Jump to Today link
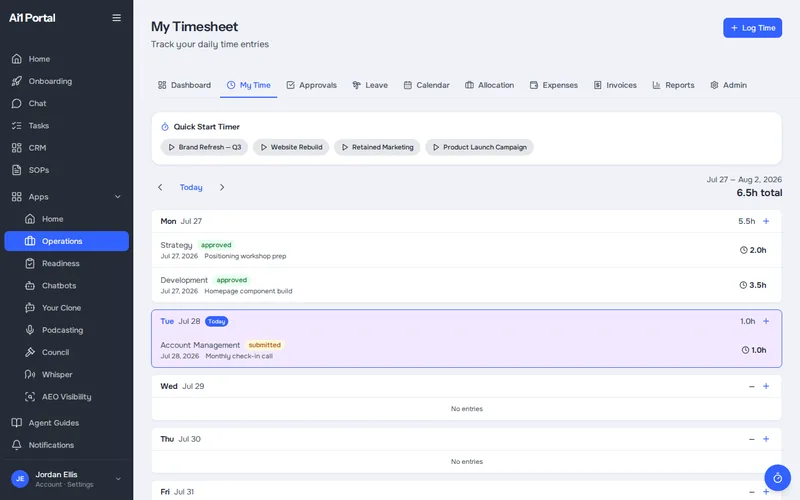 191,187
